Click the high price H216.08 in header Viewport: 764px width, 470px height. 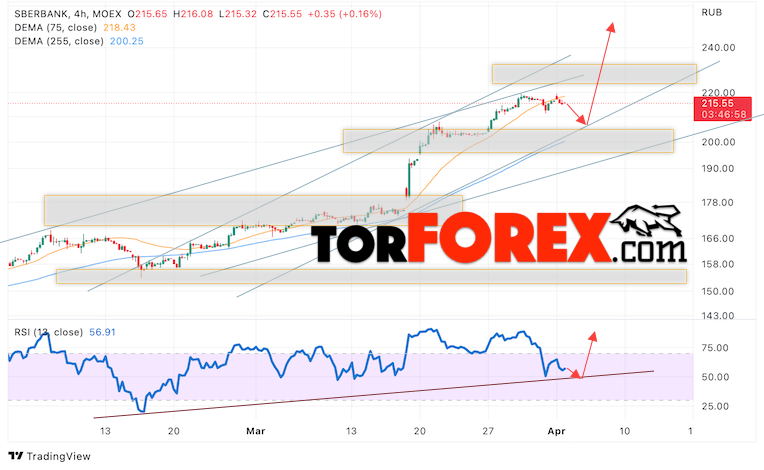coord(193,14)
